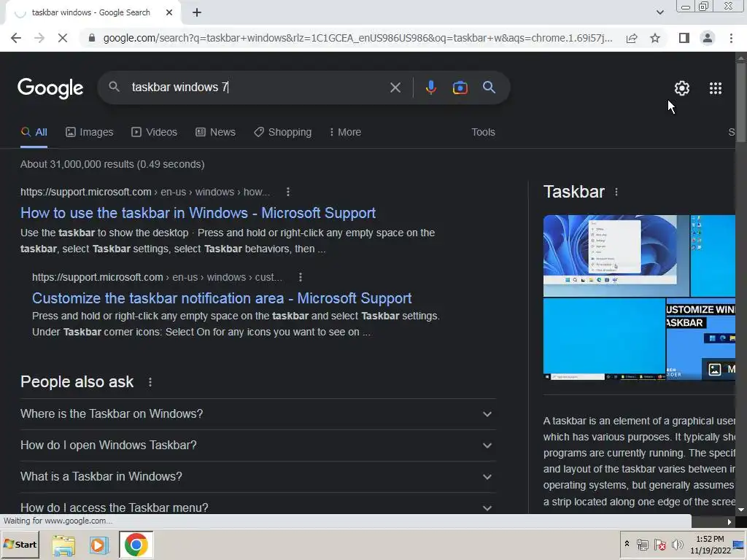
Task: Open How to use the taskbar link
Action: click(198, 213)
